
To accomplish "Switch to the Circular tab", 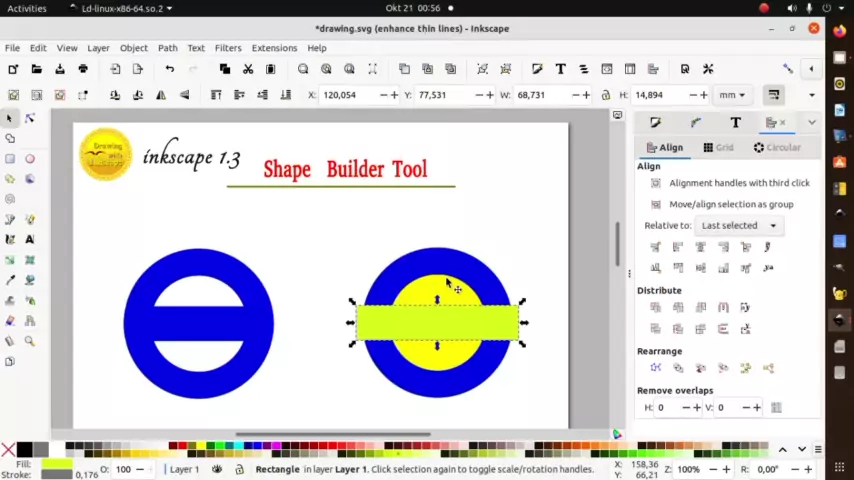I will [x=777, y=147].
